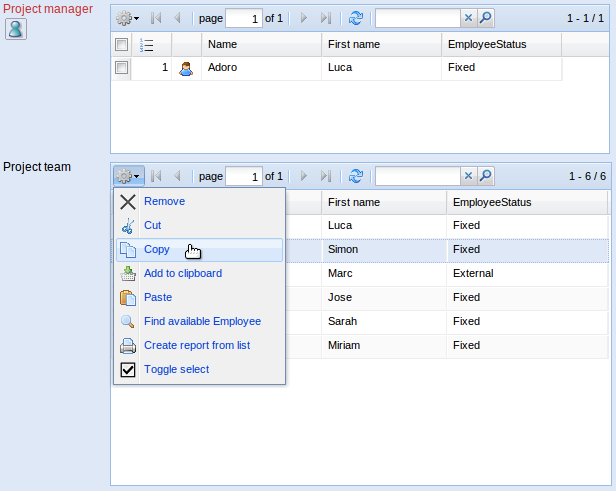Select Remove from the context menu
This screenshot has width=616, height=491.
[x=164, y=201]
